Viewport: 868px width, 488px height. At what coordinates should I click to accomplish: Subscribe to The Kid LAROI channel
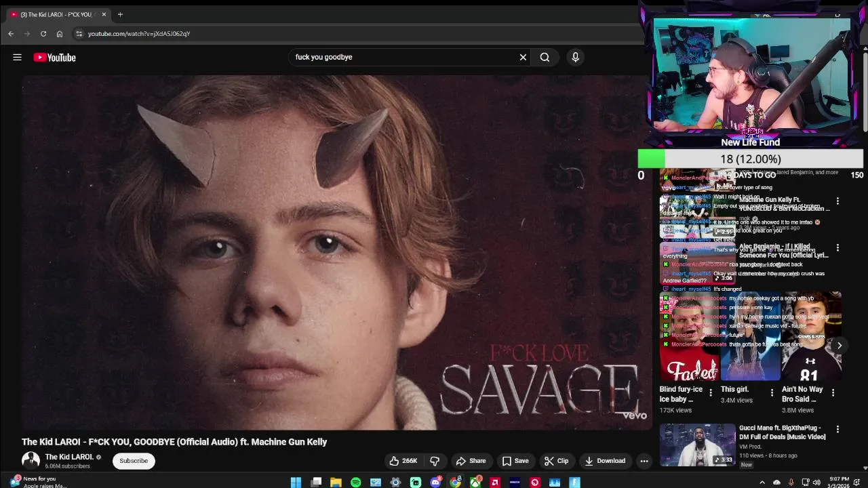[x=134, y=461]
